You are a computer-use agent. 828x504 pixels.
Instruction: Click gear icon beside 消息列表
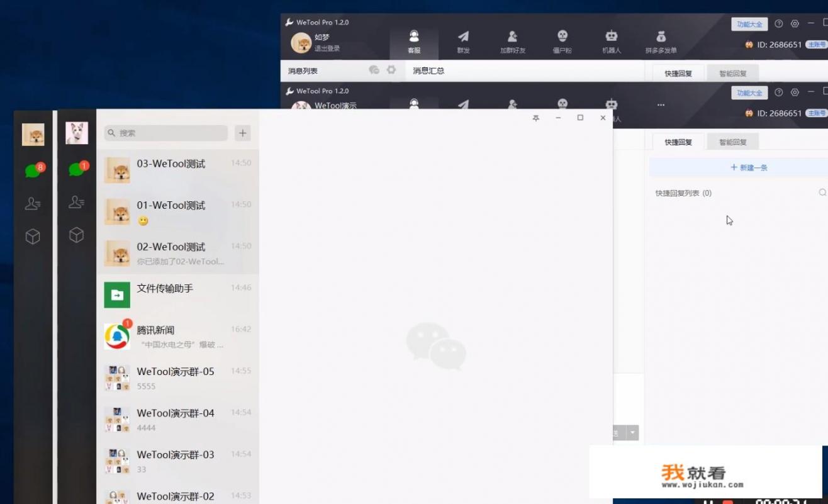click(391, 70)
